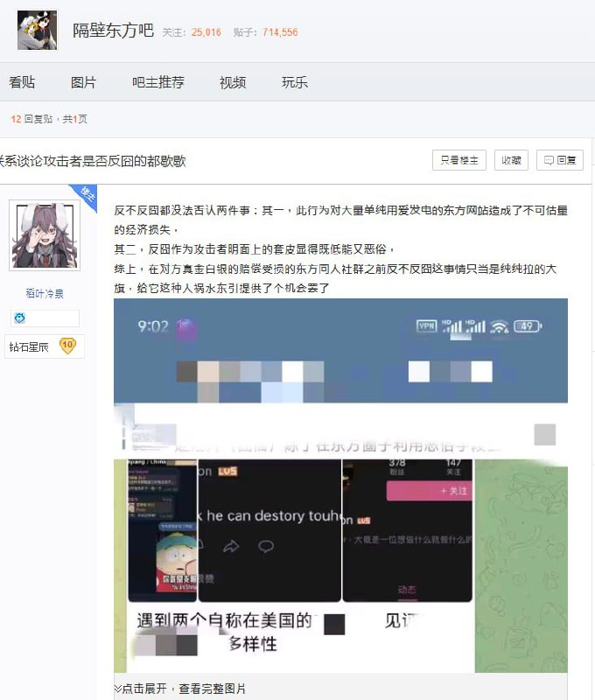The image size is (595, 700).
Task: Click the thread title ending 都歇歇
Action: click(x=93, y=161)
